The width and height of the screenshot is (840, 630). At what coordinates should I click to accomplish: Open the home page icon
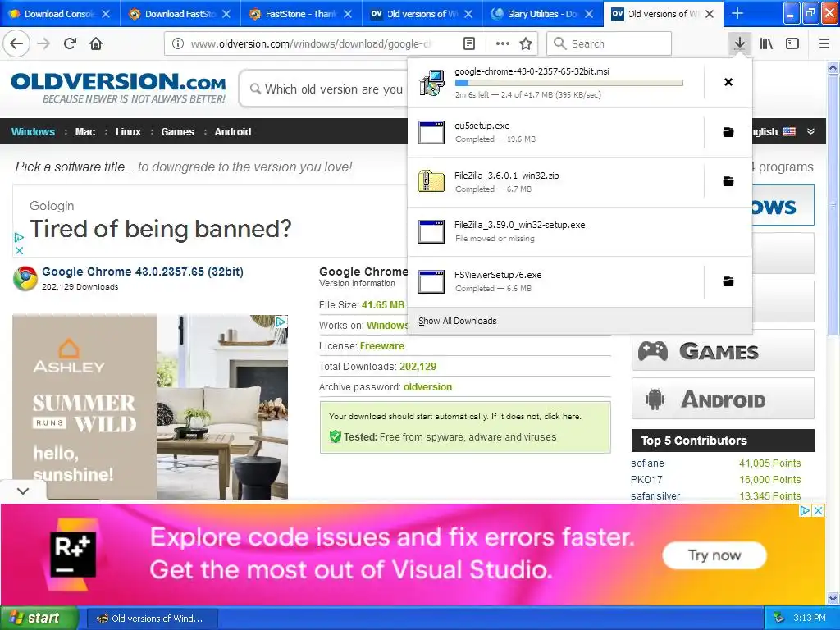pyautogui.click(x=96, y=43)
